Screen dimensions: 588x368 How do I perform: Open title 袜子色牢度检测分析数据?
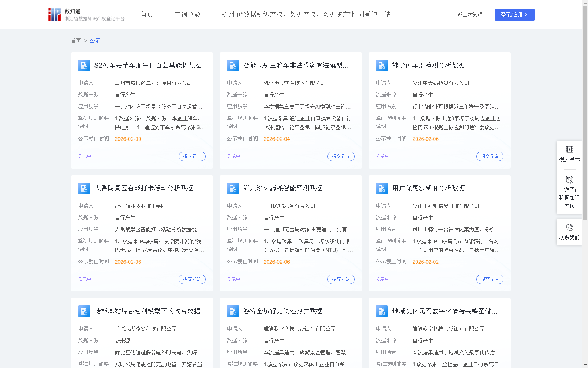429,66
